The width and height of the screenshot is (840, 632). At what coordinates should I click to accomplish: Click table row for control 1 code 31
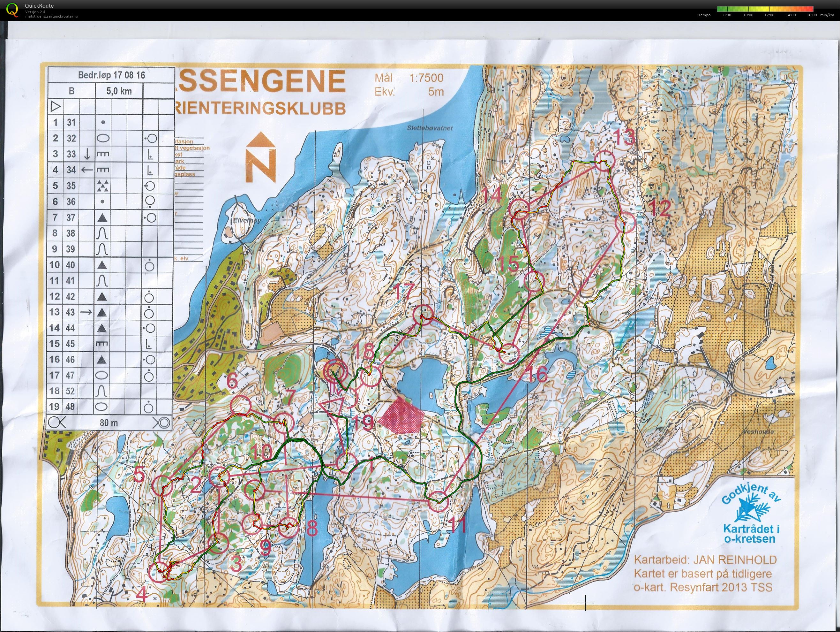[110, 122]
